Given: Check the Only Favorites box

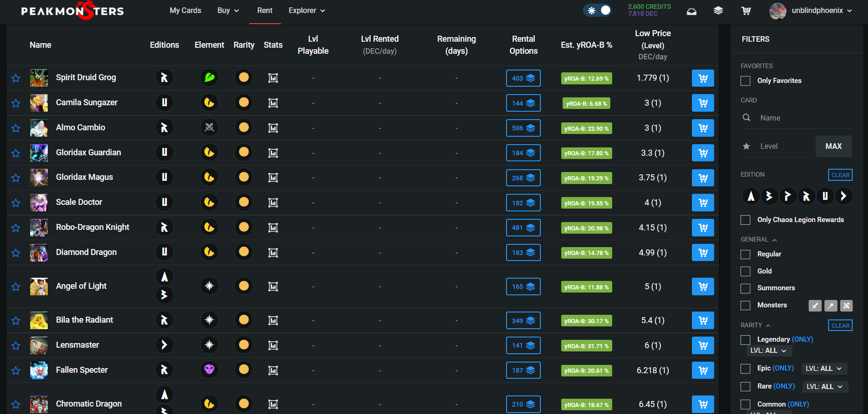Looking at the screenshot, I should point(745,81).
